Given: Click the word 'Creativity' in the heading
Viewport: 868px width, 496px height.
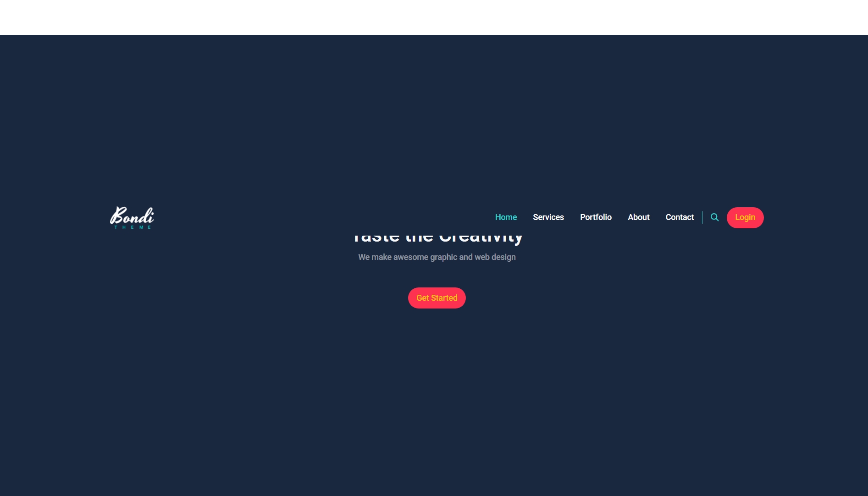Looking at the screenshot, I should click(x=481, y=237).
